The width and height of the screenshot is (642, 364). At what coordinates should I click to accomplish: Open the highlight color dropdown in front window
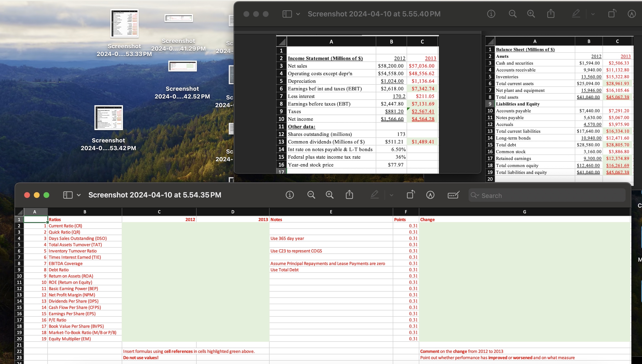click(x=391, y=195)
